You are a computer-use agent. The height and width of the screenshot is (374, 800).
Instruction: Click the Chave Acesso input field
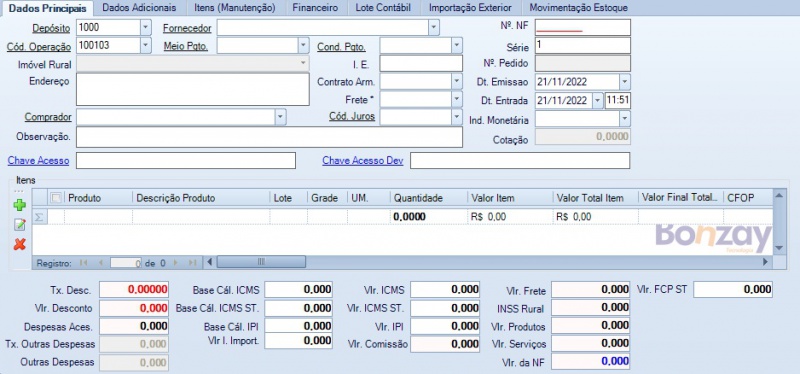[x=186, y=160]
